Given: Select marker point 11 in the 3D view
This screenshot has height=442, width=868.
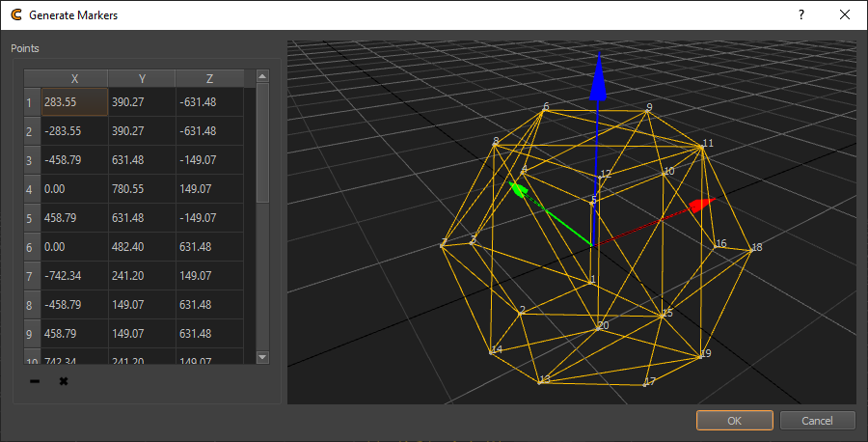Looking at the screenshot, I should coord(700,148).
